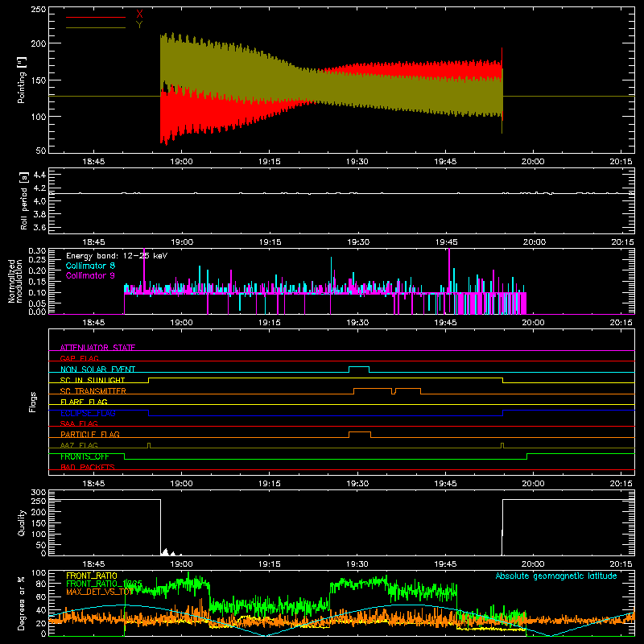This screenshot has height=644, width=644.
Task: Click the 3.6 tick on Roll period axis
Action: tap(39, 228)
